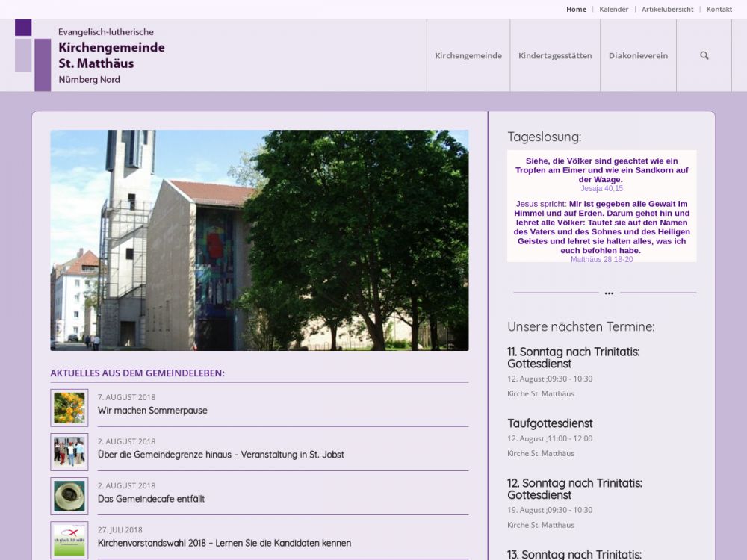Open the Kirchengemeinde menu
The image size is (747, 560).
point(468,55)
